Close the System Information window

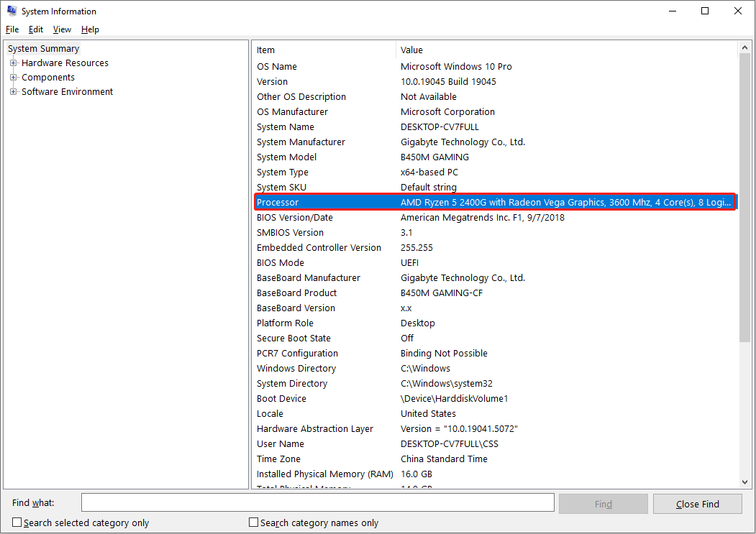(x=738, y=11)
